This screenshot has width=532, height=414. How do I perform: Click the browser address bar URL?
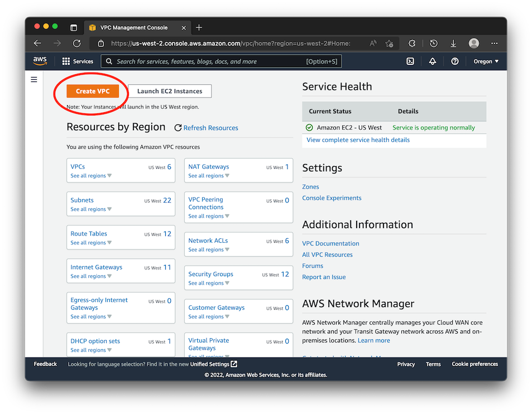231,44
